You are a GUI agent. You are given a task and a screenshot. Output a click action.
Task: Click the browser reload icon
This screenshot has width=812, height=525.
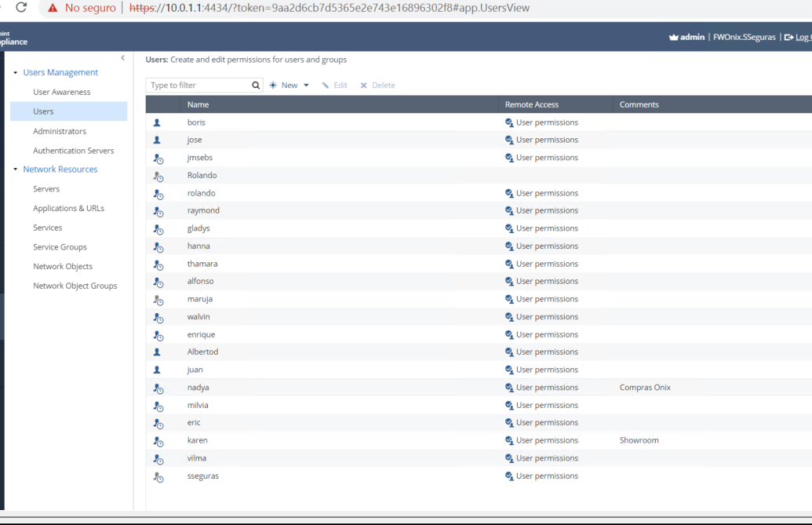tap(21, 8)
